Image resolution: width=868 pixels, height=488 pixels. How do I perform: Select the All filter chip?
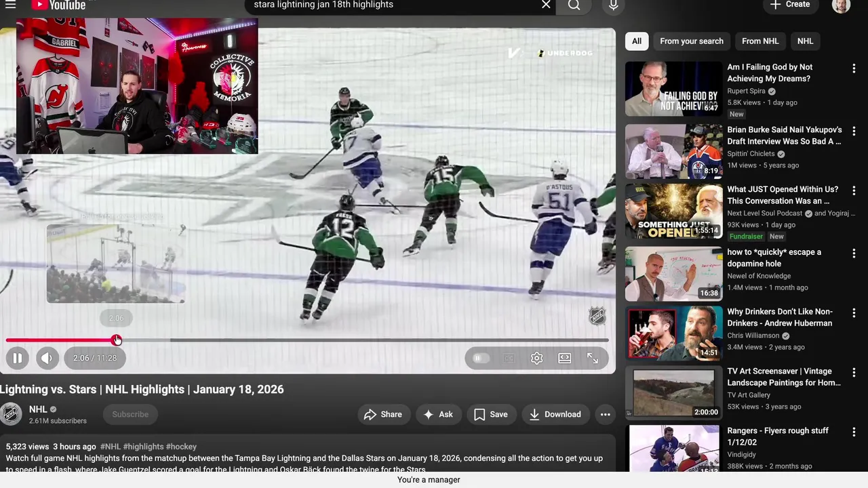coord(637,41)
